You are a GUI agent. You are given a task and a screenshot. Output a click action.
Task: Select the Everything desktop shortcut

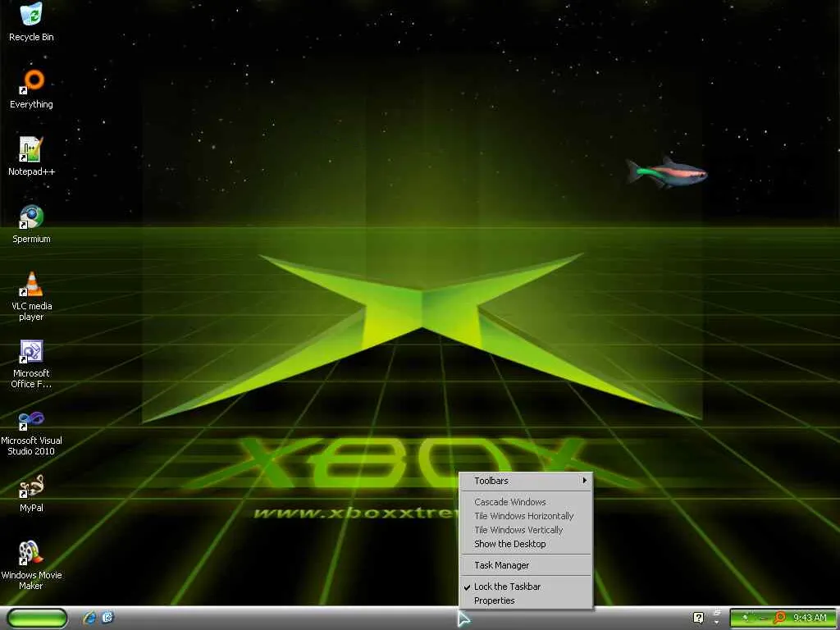tap(31, 89)
